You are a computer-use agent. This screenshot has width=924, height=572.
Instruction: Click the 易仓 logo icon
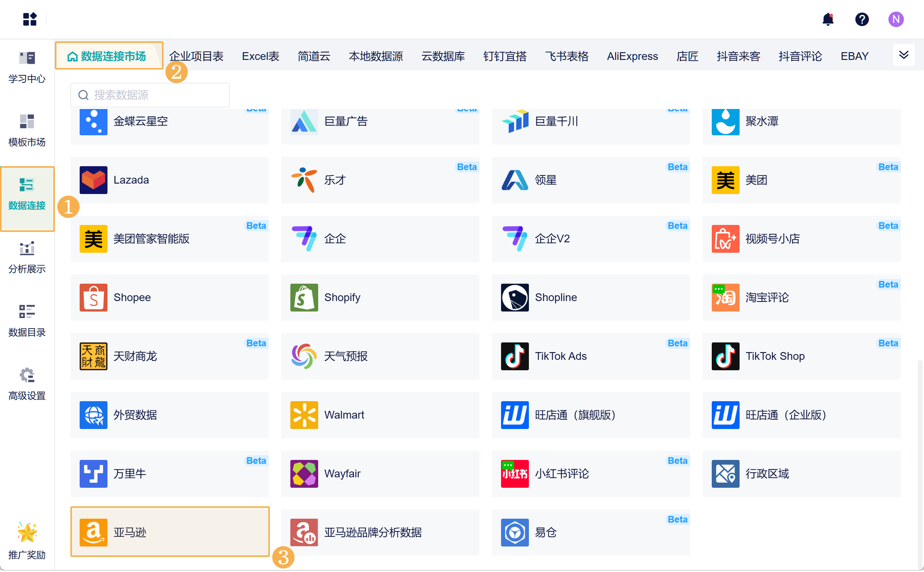tap(515, 533)
